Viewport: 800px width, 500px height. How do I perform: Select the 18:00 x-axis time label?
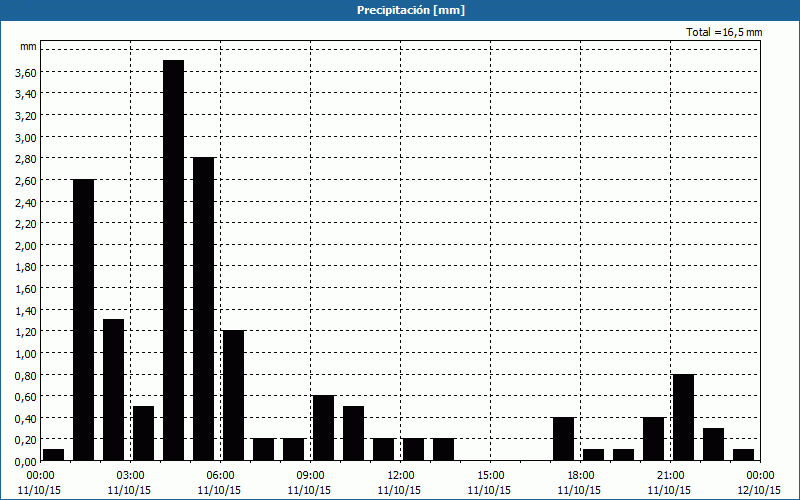coord(581,476)
